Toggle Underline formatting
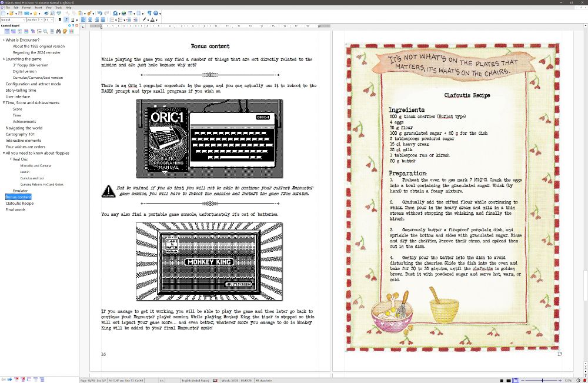The width and height of the screenshot is (588, 383). point(72,20)
